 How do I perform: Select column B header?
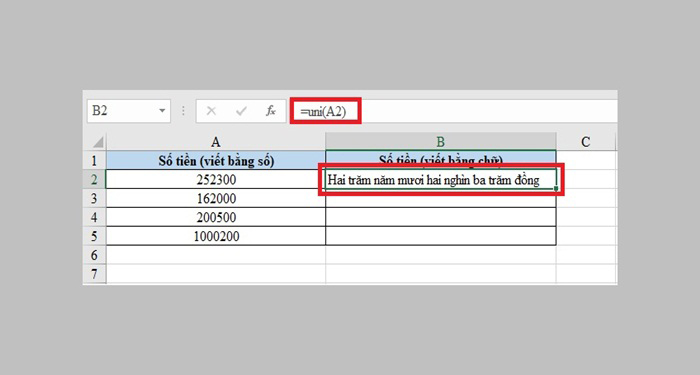(x=441, y=142)
